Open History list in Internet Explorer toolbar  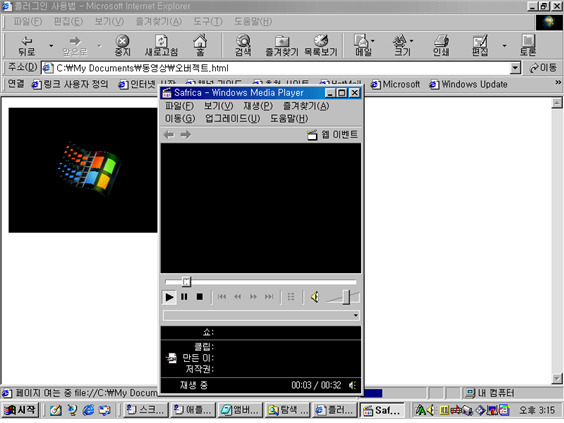point(321,45)
